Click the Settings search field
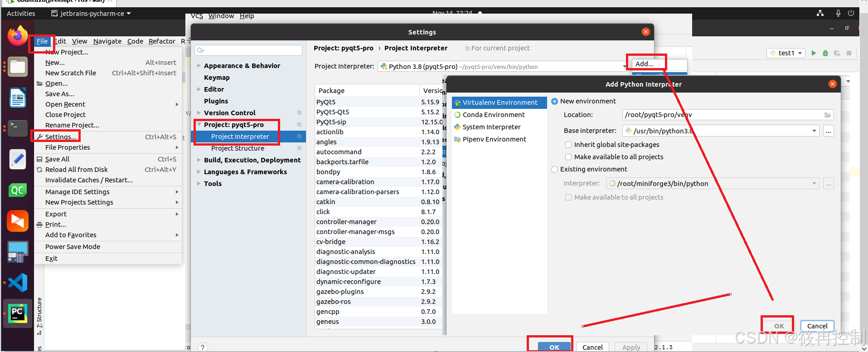Image resolution: width=868 pixels, height=352 pixels. 248,50
